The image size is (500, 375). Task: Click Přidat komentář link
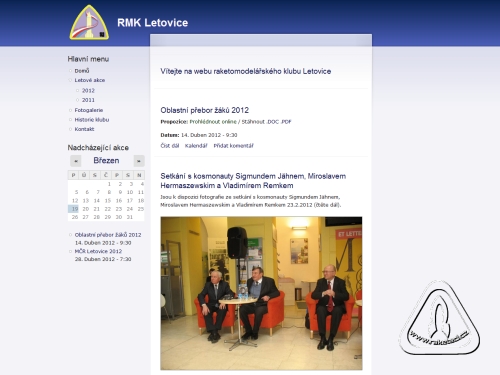click(x=234, y=146)
